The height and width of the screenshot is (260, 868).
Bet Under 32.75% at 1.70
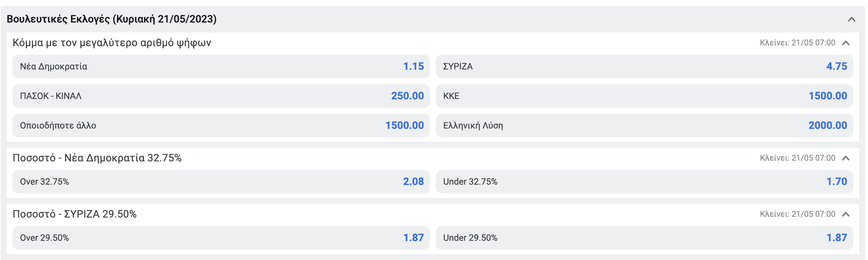pyautogui.click(x=645, y=182)
